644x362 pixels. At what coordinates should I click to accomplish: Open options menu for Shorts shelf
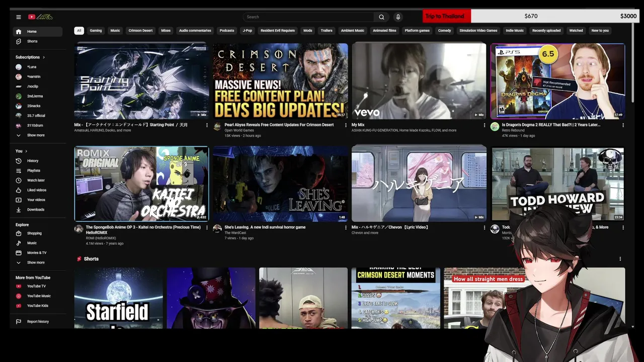(620, 259)
